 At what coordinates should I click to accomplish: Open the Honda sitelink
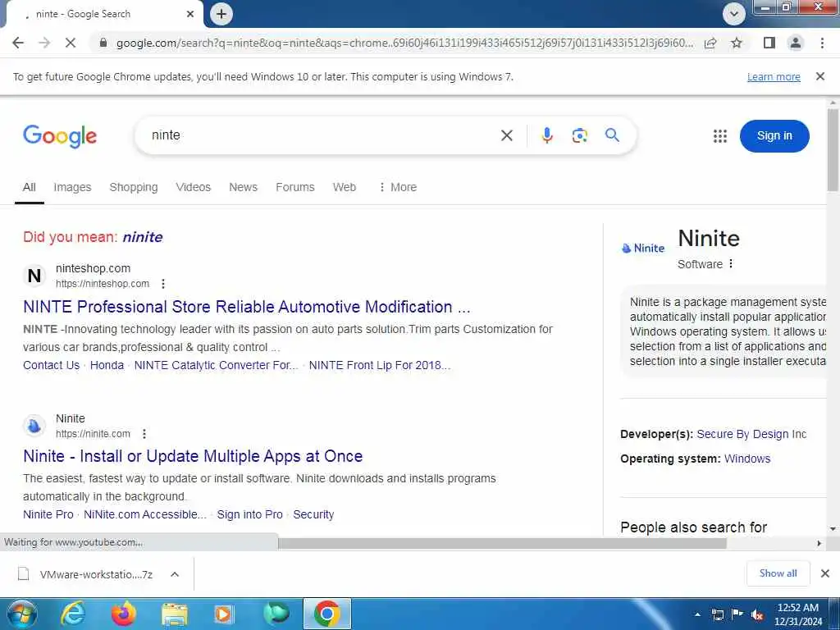click(x=107, y=365)
